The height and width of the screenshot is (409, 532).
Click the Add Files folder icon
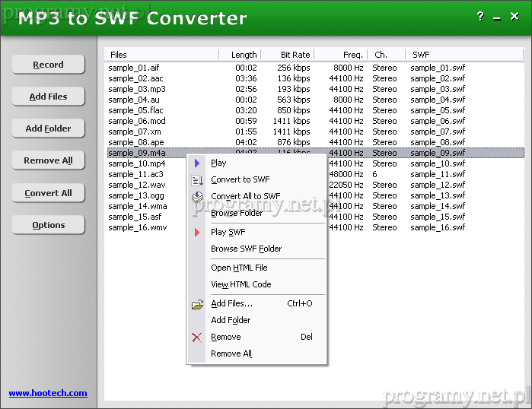(x=197, y=304)
